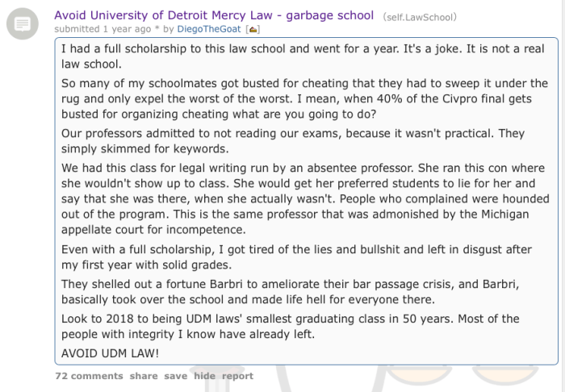Report this post
The width and height of the screenshot is (565, 392).
tap(237, 376)
